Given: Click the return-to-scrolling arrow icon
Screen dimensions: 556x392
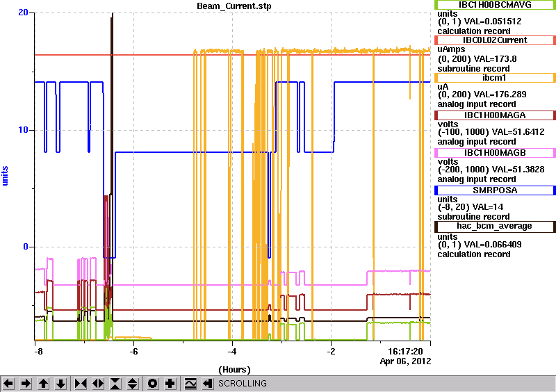Looking at the screenshot, I should coord(208,384).
